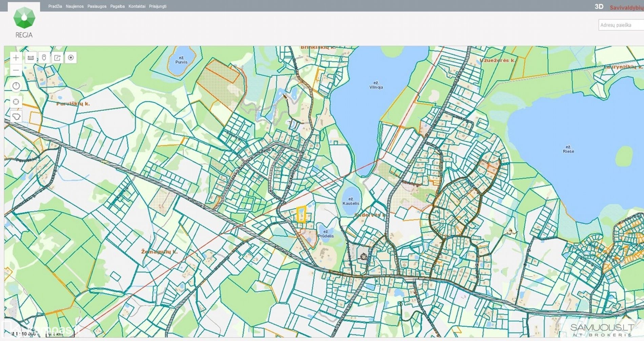Screen dimensions: 644x341
Task: Click Prisijungti to log in
Action: [158, 6]
